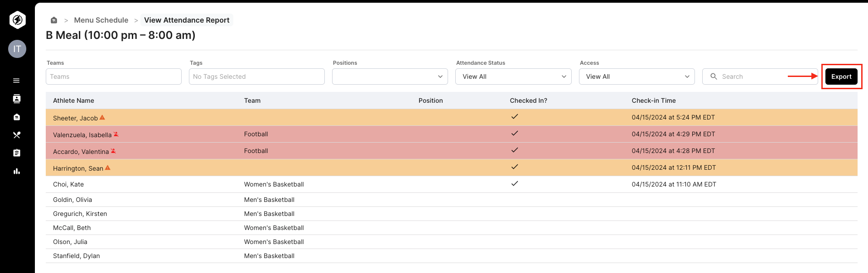Image resolution: width=868 pixels, height=273 pixels.
Task: Open the hamburger menu in sidebar
Action: point(16,81)
